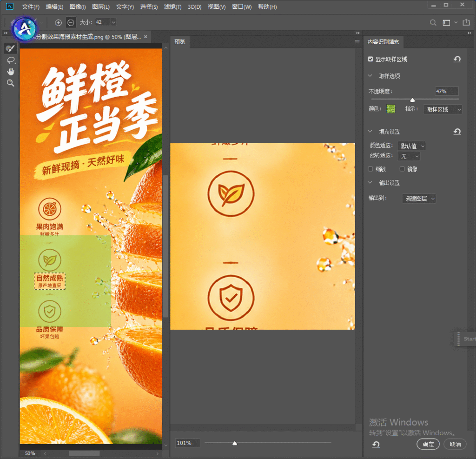Reset fill settings with the arrow icon
Screen dimensions: 476x459
(457, 132)
